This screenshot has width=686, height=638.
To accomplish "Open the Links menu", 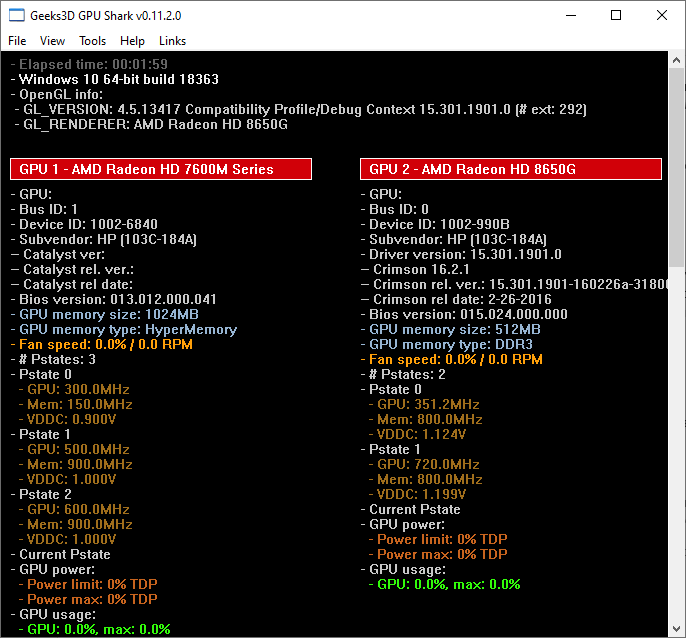I will (172, 41).
